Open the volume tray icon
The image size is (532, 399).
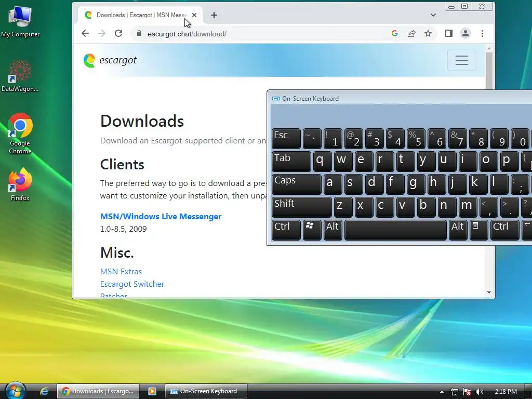(x=480, y=392)
